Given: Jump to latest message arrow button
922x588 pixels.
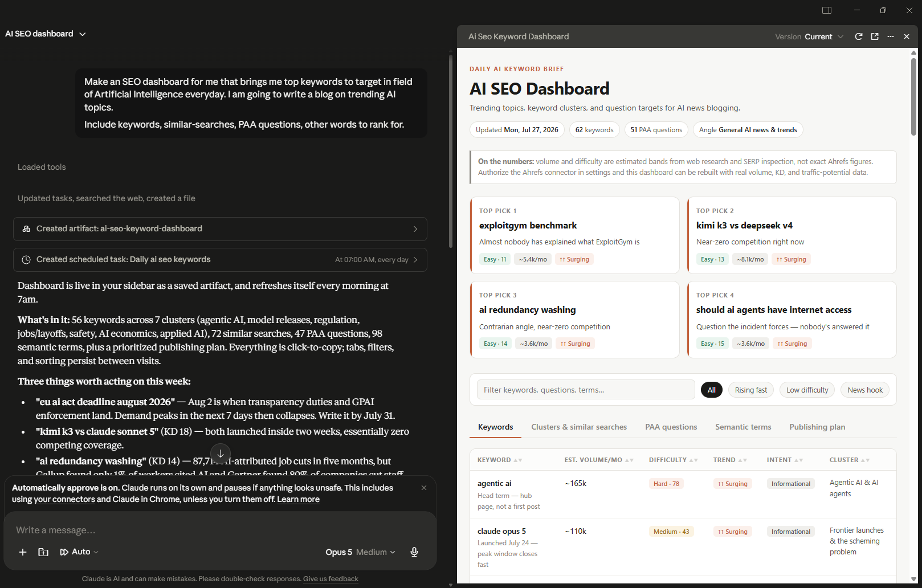Looking at the screenshot, I should [221, 454].
